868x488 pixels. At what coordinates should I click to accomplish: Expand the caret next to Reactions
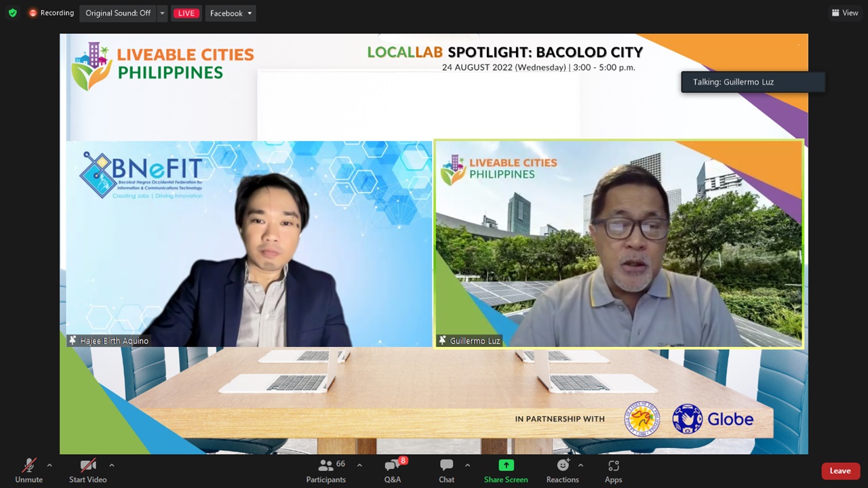(x=580, y=465)
